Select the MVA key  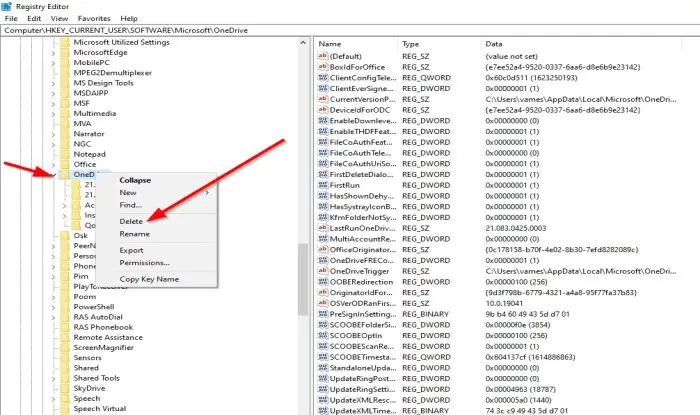pyautogui.click(x=82, y=124)
